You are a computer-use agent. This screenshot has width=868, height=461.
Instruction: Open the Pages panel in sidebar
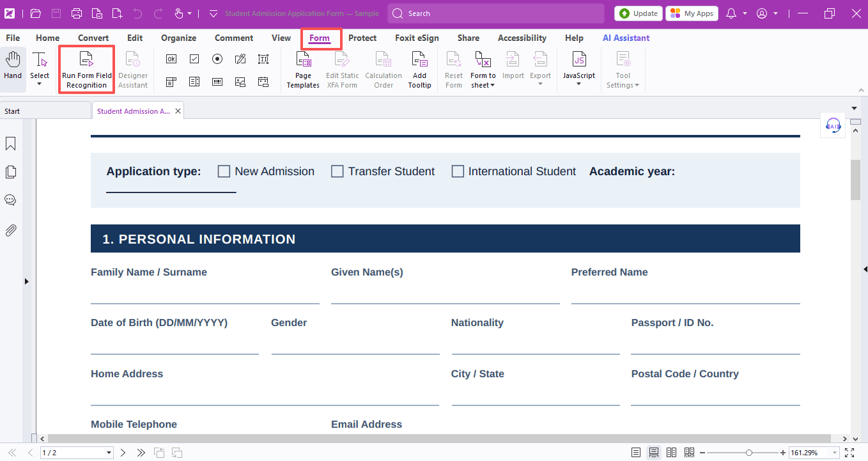10,172
